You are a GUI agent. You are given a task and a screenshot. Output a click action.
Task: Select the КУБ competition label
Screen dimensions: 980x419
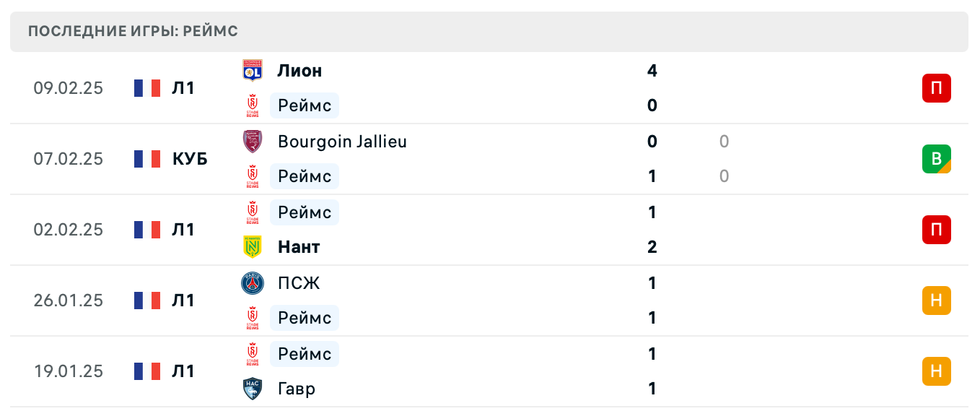tap(190, 159)
